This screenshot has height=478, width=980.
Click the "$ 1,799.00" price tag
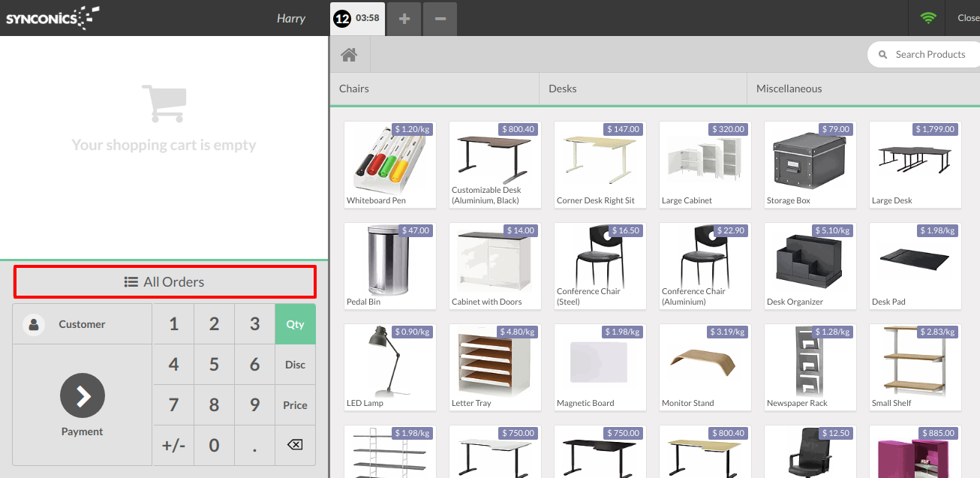tap(935, 129)
